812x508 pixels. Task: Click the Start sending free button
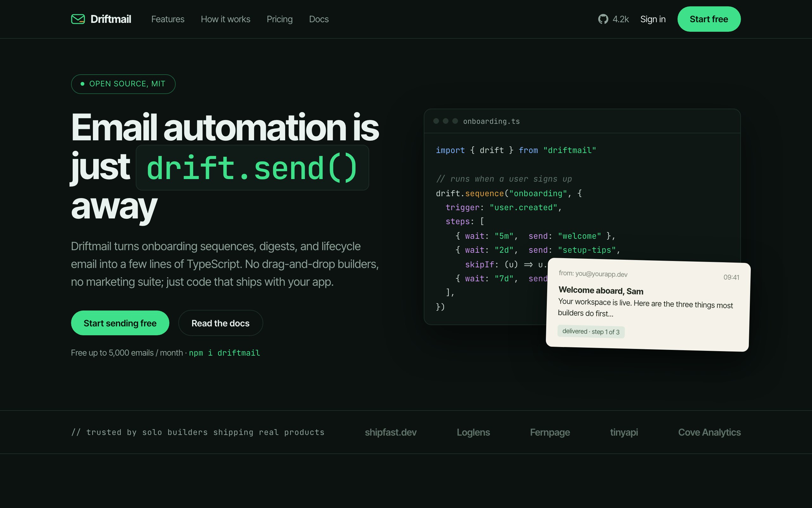pyautogui.click(x=120, y=323)
